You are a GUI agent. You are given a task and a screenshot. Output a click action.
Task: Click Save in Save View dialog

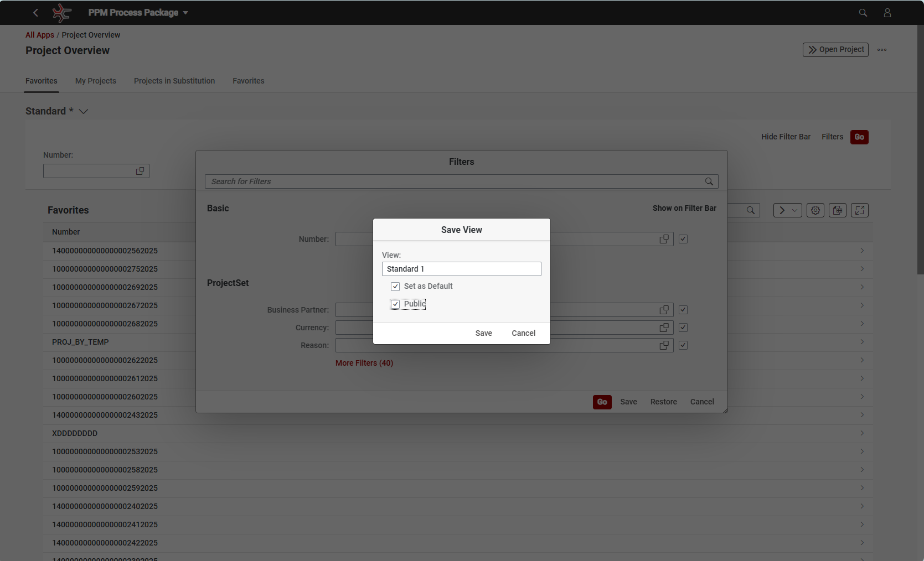coord(483,333)
